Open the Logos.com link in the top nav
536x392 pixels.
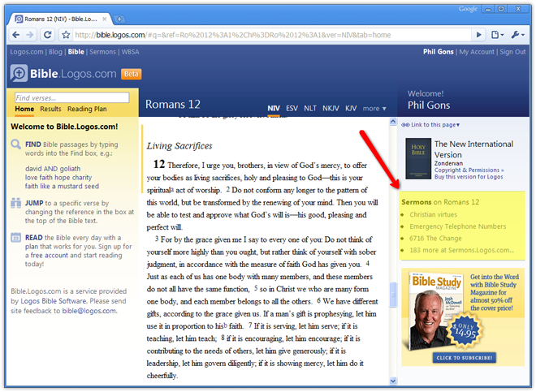click(27, 52)
